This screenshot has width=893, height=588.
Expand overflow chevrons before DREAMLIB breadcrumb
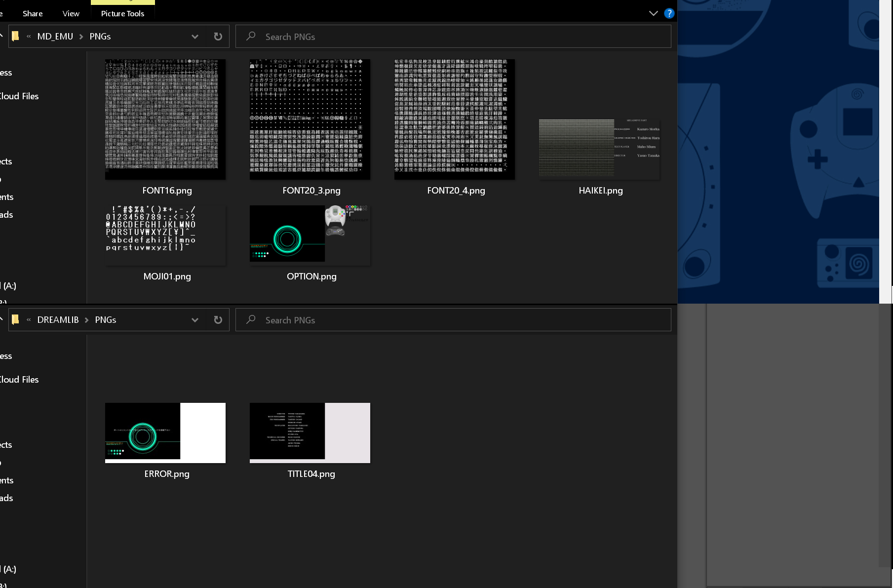click(x=29, y=320)
